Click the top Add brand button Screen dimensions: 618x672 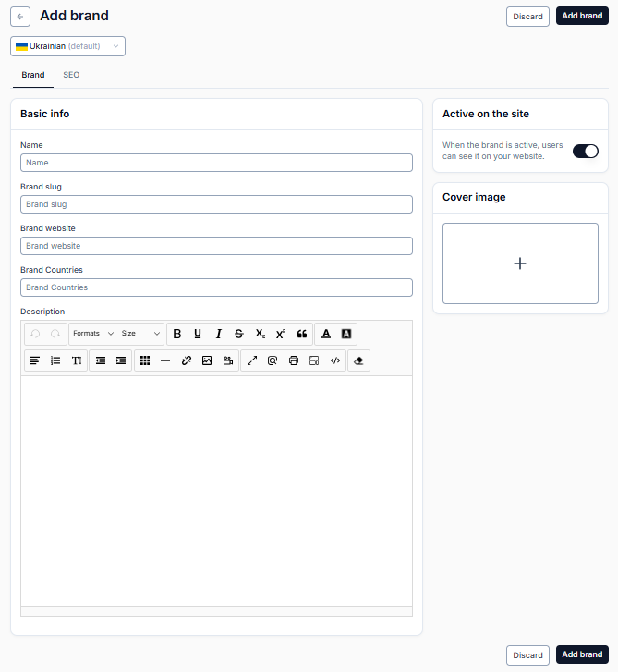[x=582, y=16]
